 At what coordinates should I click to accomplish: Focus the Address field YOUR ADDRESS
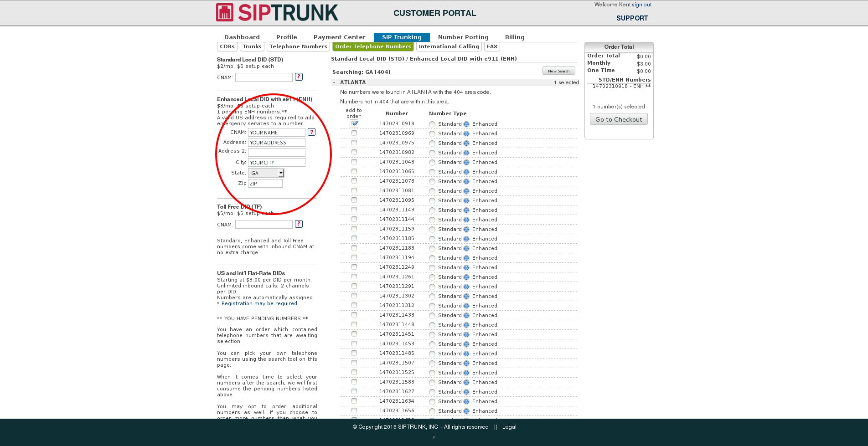(277, 143)
